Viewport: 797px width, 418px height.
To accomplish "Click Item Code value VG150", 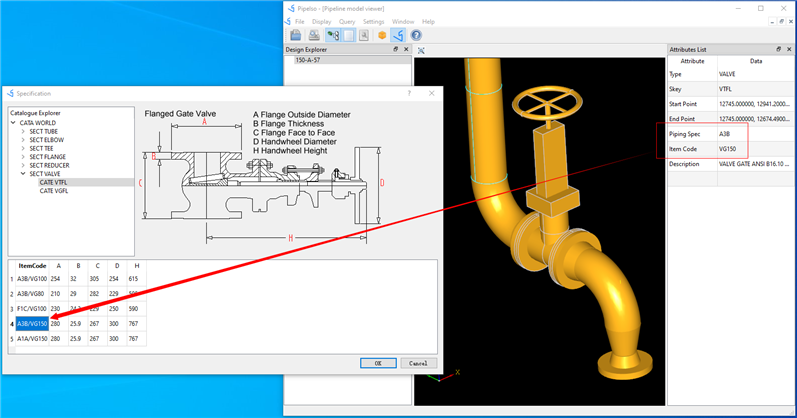I will coord(756,149).
